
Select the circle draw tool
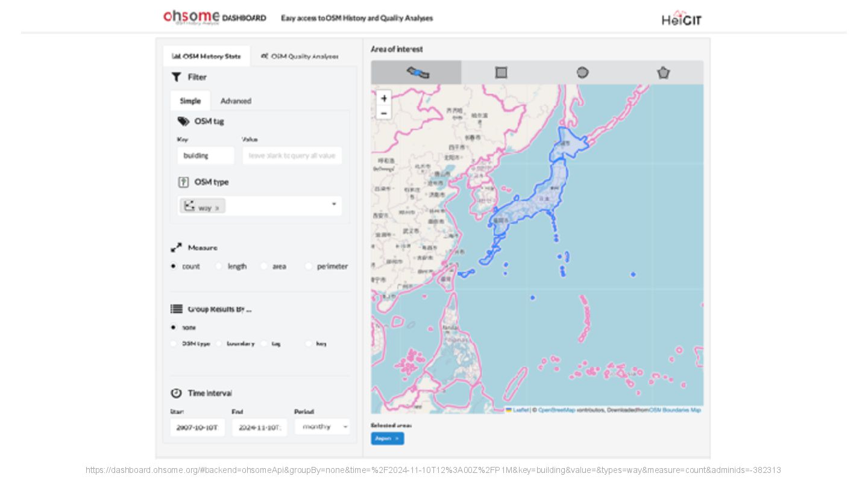582,72
